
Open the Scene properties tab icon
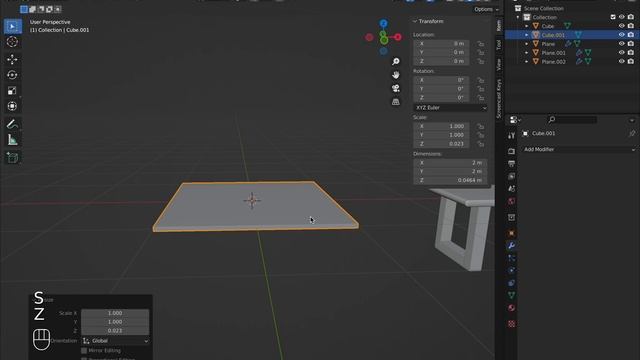tap(511, 189)
